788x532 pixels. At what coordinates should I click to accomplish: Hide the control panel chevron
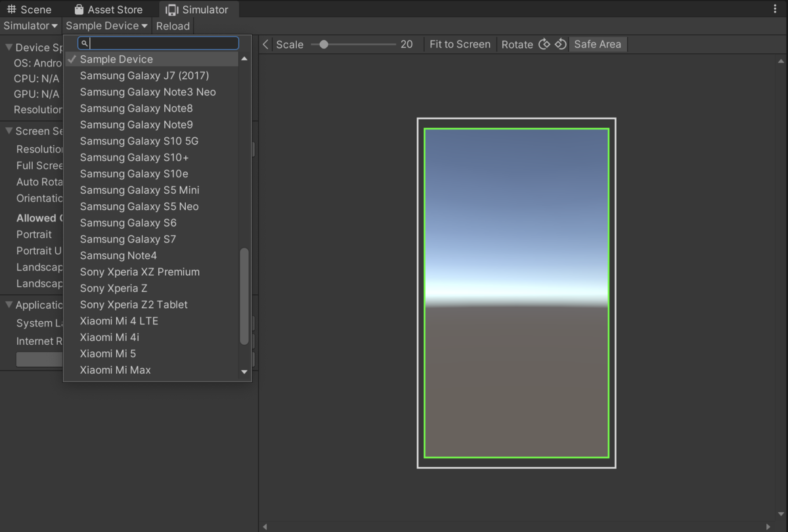[265, 44]
